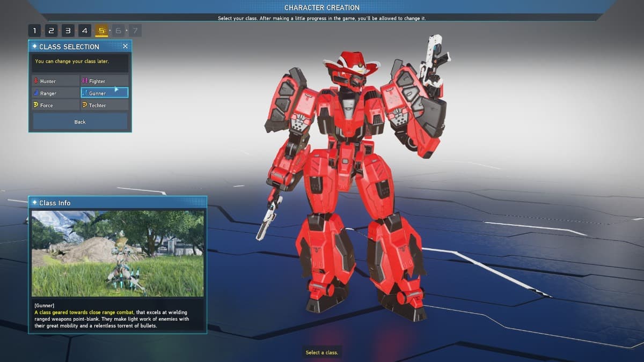Switch class selection to Force
This screenshot has width=644, height=362.
pos(54,105)
